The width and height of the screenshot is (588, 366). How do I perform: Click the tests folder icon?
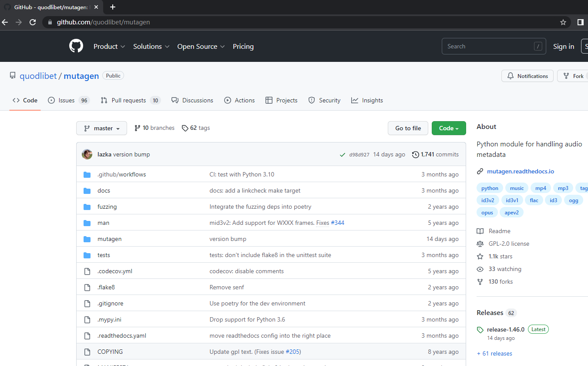(x=87, y=255)
